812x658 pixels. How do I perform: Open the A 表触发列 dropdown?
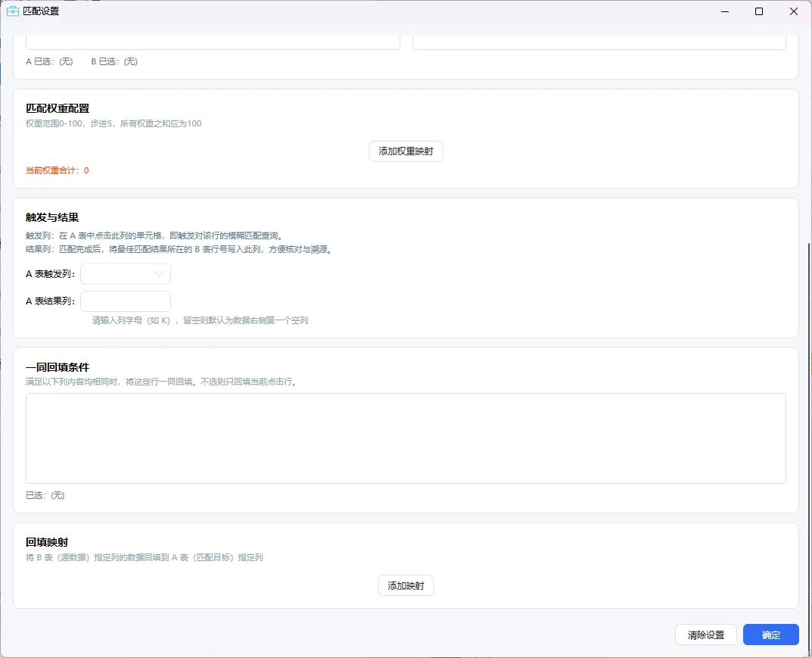126,274
